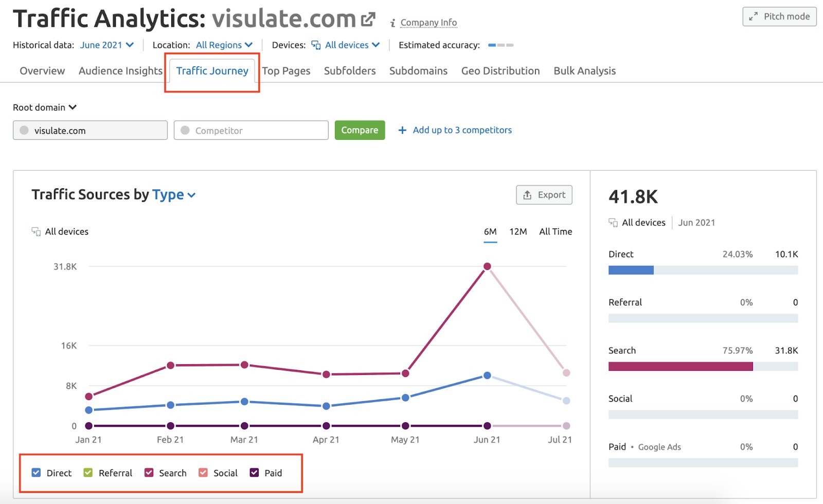
Task: Click the Direct data point at Jun 21
Action: pos(487,375)
